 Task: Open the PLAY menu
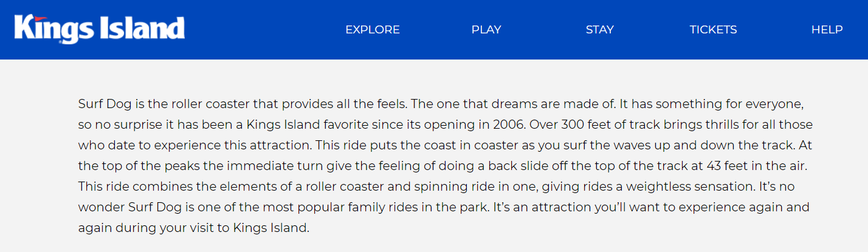click(x=486, y=30)
